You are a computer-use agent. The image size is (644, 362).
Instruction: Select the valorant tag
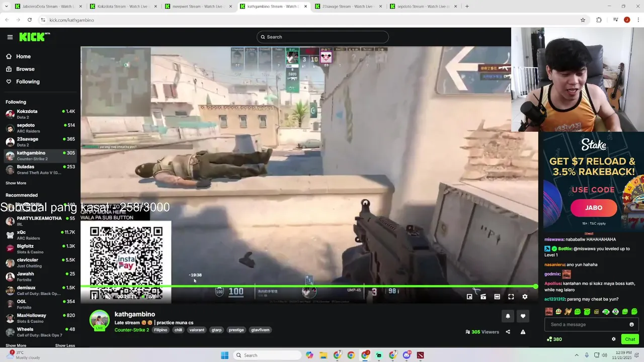coord(197,330)
